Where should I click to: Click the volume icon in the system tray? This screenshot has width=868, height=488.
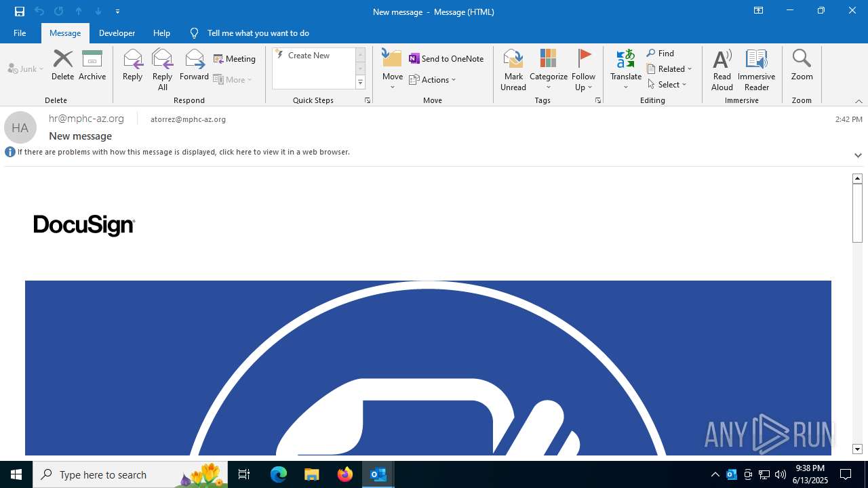(x=781, y=474)
